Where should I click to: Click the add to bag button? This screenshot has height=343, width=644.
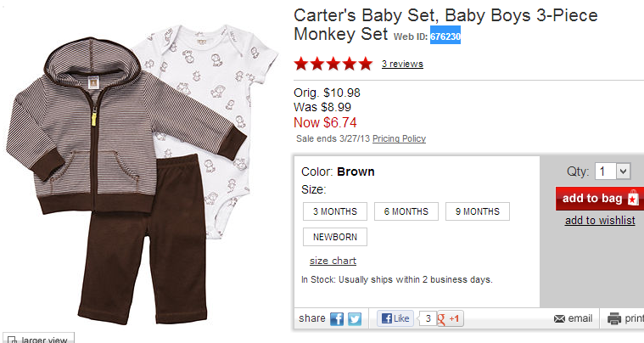600,199
